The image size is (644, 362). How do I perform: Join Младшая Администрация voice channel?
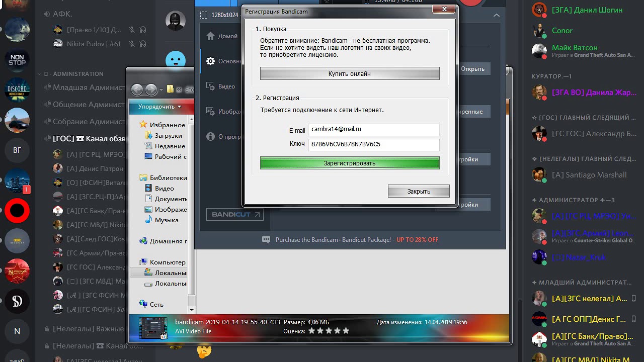pos(84,87)
